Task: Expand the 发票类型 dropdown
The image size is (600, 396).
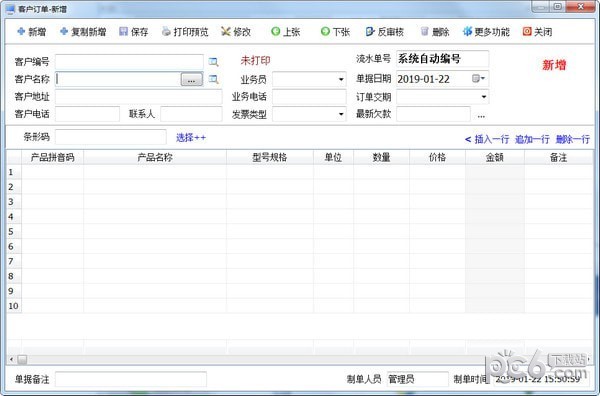Action: coord(341,114)
